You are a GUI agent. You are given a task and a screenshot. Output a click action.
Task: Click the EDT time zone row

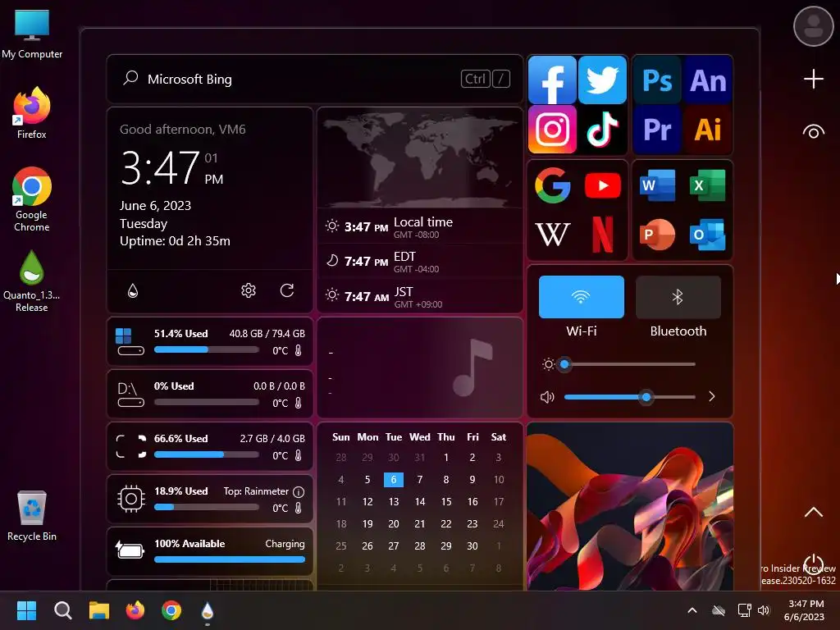(420, 262)
